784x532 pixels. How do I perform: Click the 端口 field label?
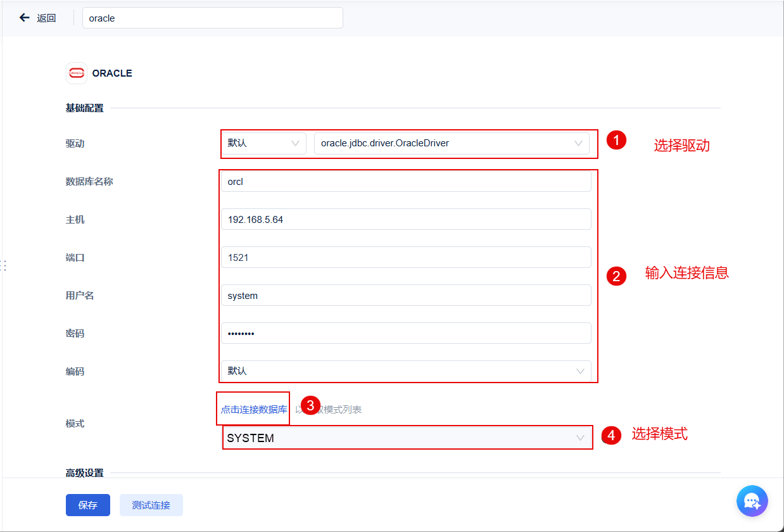click(75, 257)
